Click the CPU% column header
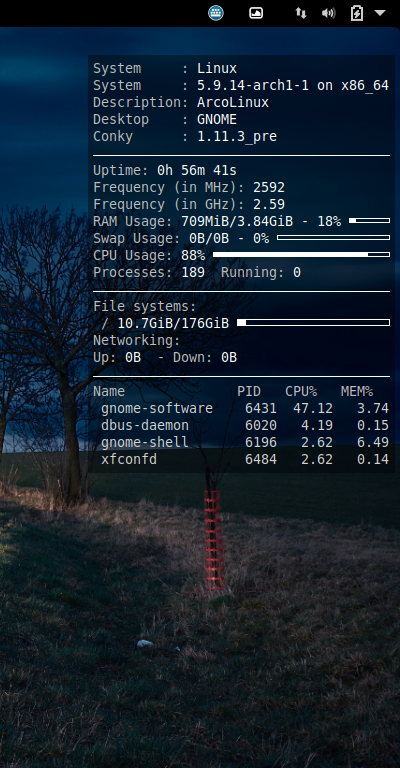The width and height of the screenshot is (400, 768). tap(301, 391)
